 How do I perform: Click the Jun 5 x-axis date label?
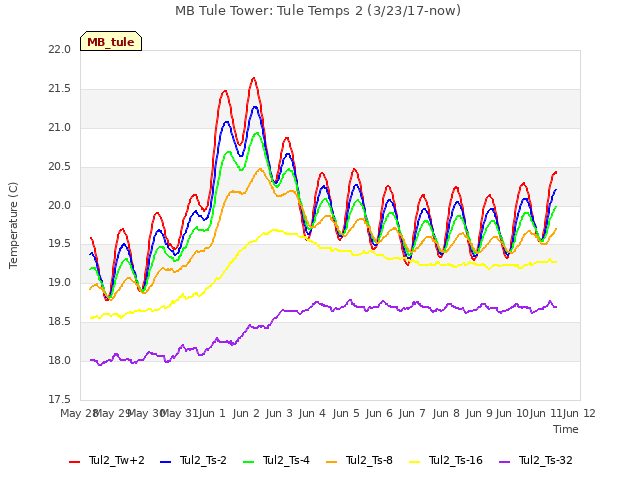(x=346, y=413)
